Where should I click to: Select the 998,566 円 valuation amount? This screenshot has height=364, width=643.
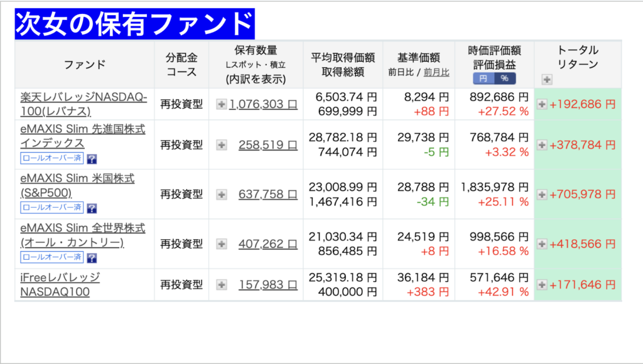click(x=499, y=237)
